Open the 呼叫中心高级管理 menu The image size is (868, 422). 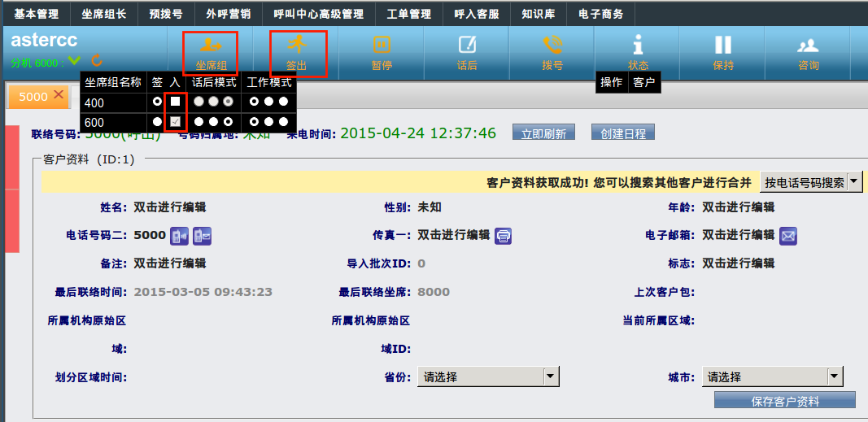point(318,14)
